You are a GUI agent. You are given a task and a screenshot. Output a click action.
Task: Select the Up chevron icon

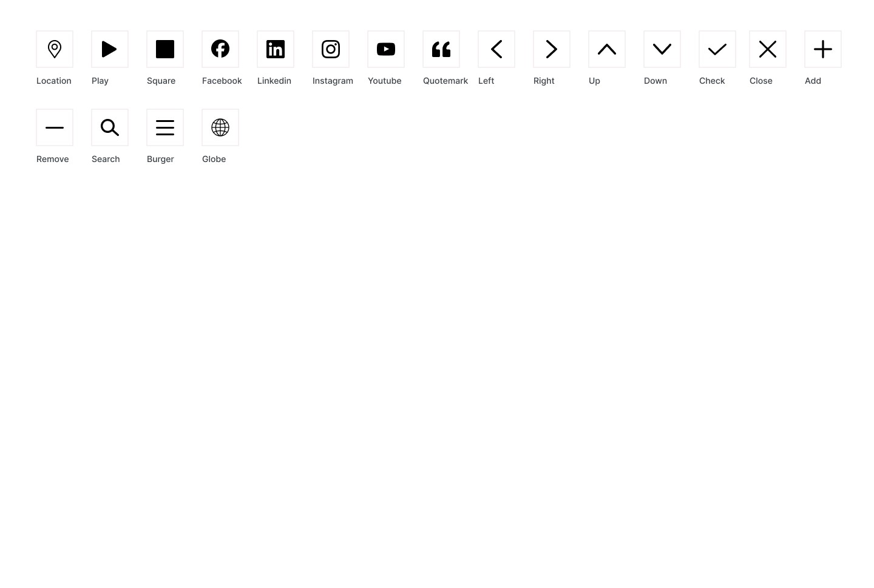click(607, 49)
